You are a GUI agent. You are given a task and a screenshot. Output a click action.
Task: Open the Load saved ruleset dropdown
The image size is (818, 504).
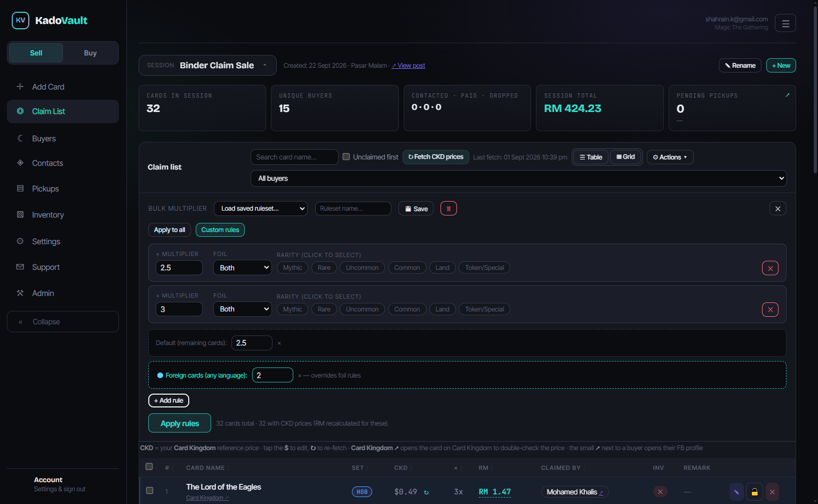(261, 209)
